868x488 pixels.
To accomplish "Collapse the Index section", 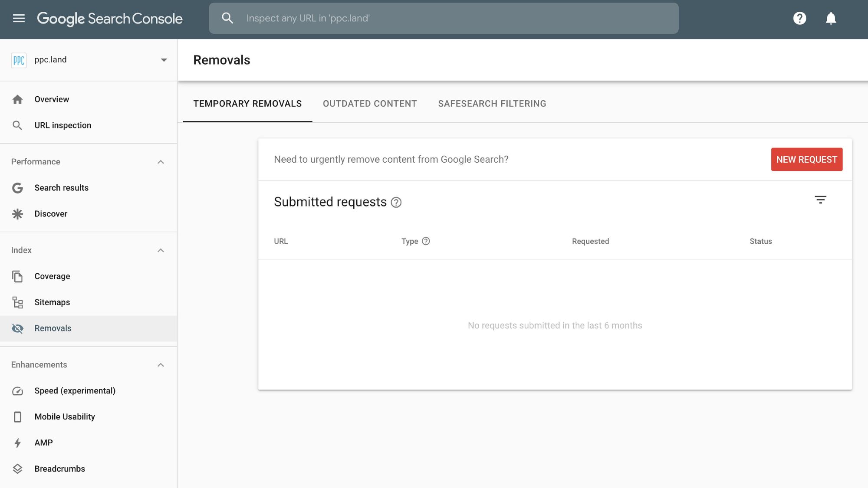I will [161, 250].
